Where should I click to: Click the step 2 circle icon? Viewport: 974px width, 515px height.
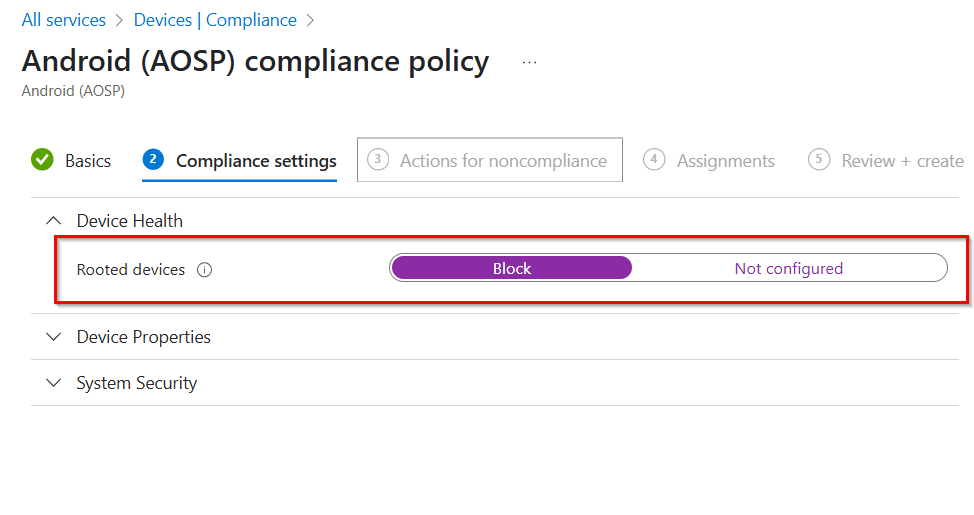[x=153, y=160]
